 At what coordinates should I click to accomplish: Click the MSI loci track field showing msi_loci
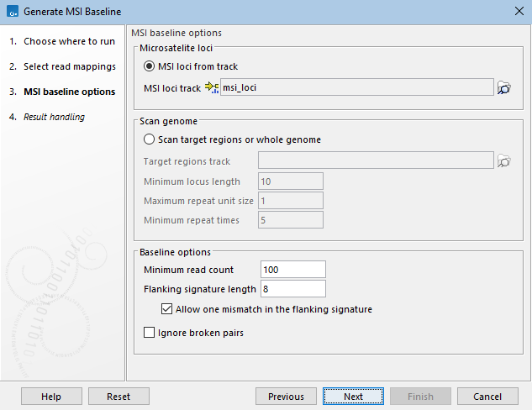357,87
